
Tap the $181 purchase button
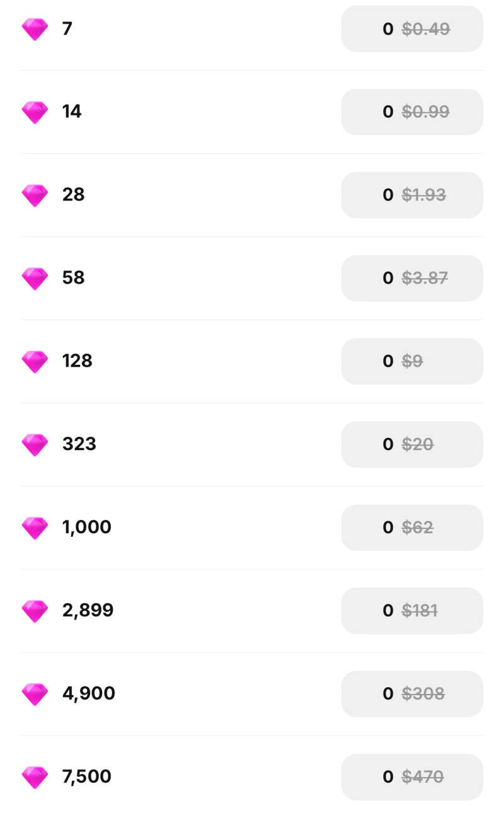point(412,611)
